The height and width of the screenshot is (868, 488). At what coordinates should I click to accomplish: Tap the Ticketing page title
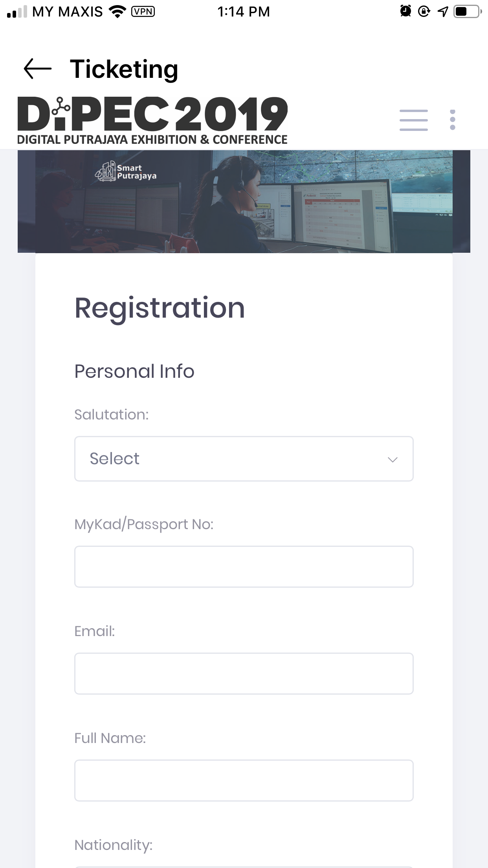click(124, 69)
